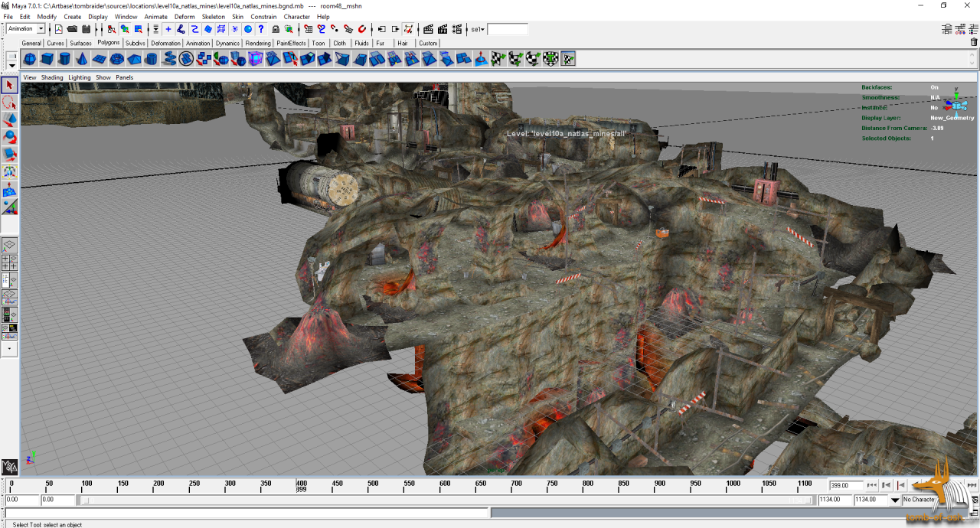
Task: Choose the Scale tool in the toolbox
Action: (10, 155)
